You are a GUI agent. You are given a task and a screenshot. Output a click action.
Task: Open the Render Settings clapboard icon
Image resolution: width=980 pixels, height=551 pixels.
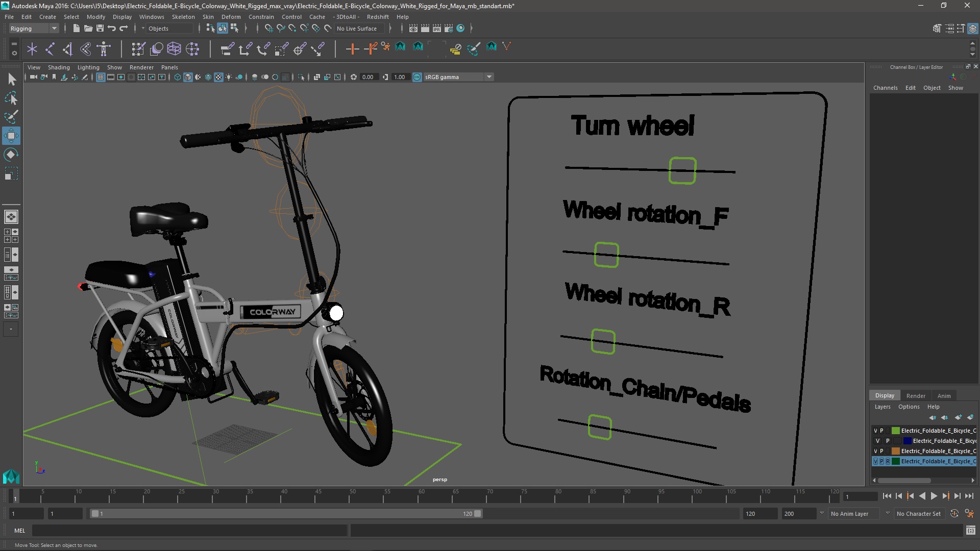(449, 29)
